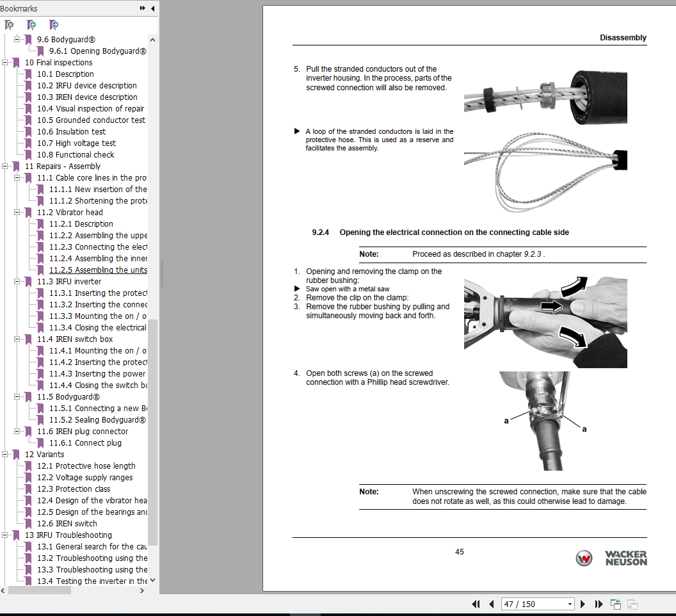Click the add new bookmark icon
This screenshot has height=616, width=676.
[31, 25]
